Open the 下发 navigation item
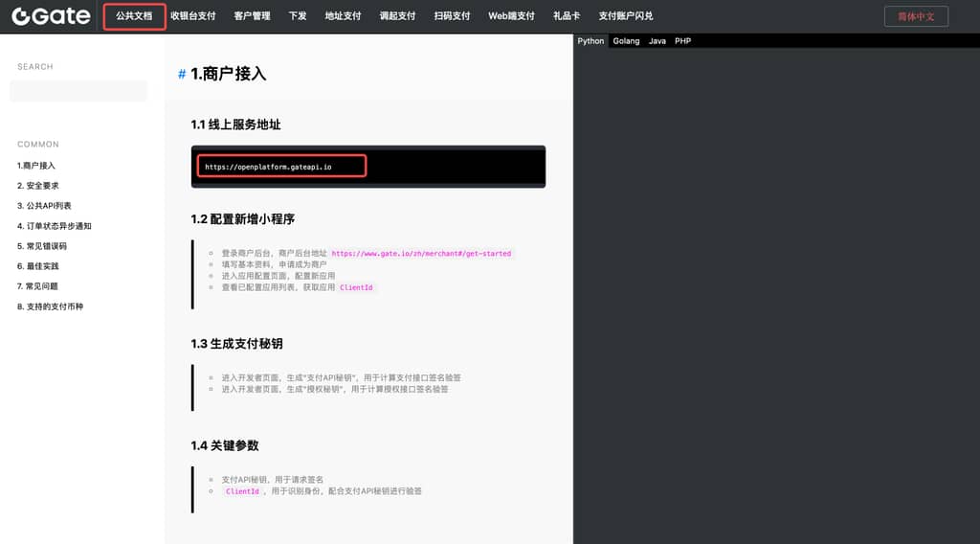Viewport: 980px width, 544px height. [x=298, y=16]
